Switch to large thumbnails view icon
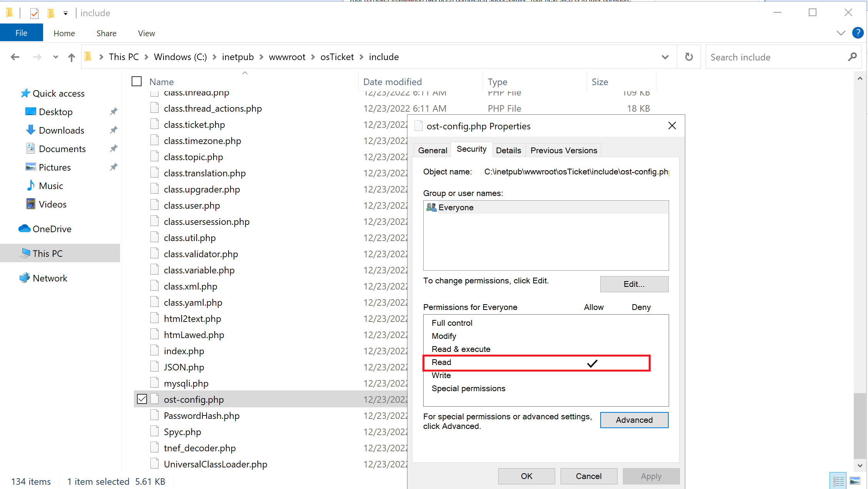 (855, 481)
